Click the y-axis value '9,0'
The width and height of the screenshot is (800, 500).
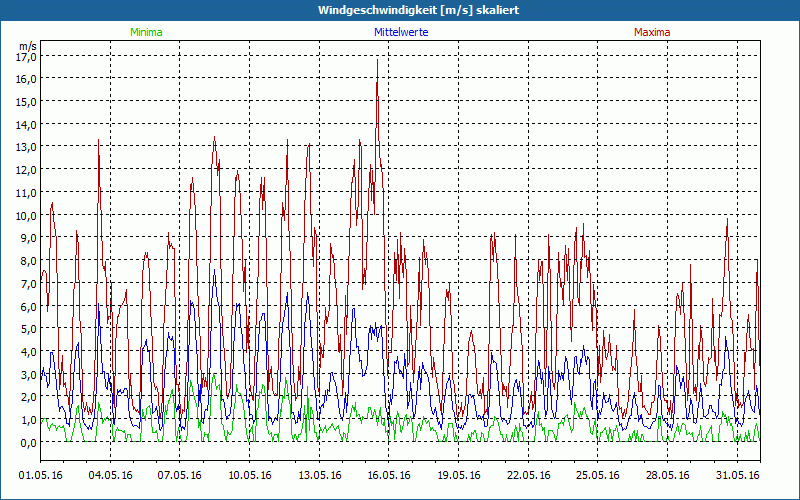click(x=30, y=238)
